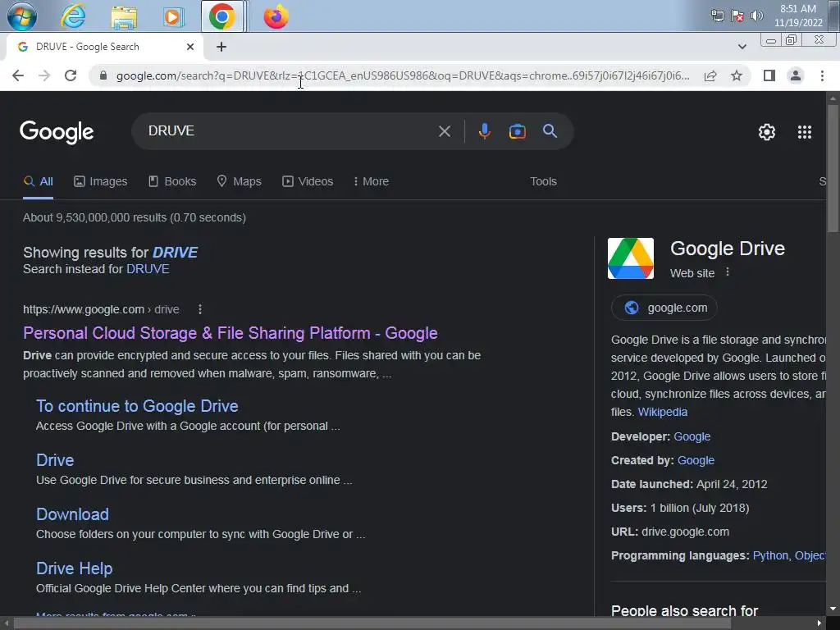Open Chrome profile avatar menu

coord(796,75)
